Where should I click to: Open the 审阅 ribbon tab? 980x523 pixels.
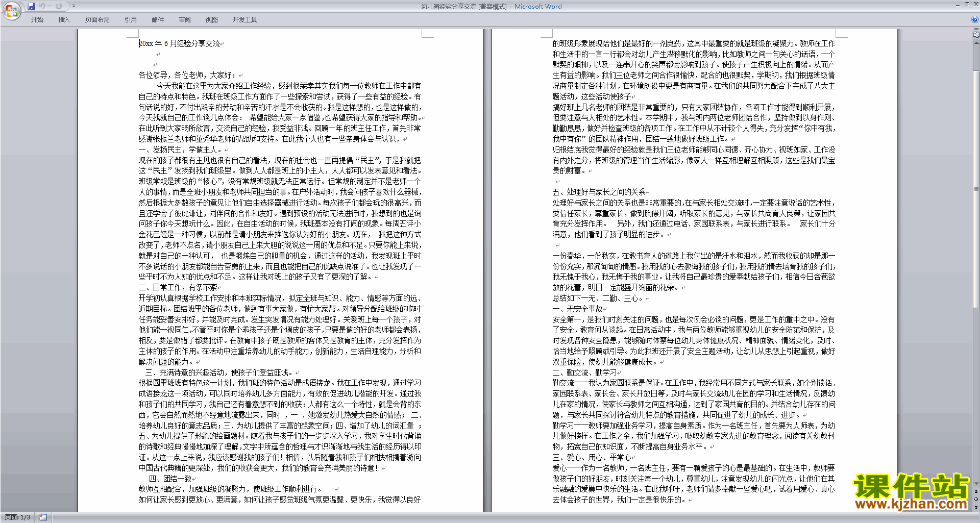[185, 19]
